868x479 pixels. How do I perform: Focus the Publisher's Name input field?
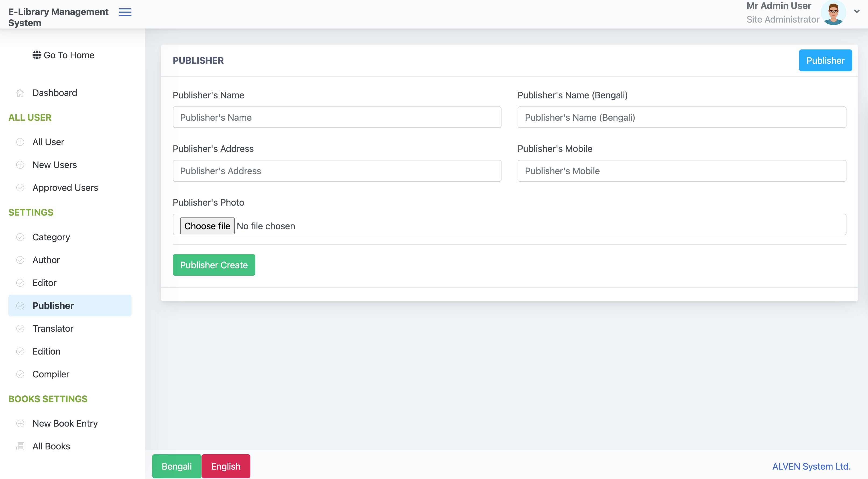click(337, 117)
